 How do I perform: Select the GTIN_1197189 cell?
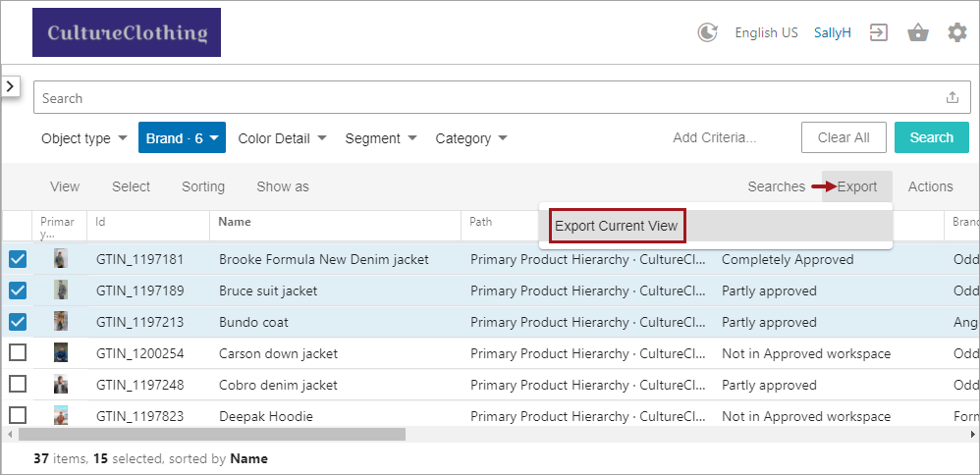click(140, 290)
